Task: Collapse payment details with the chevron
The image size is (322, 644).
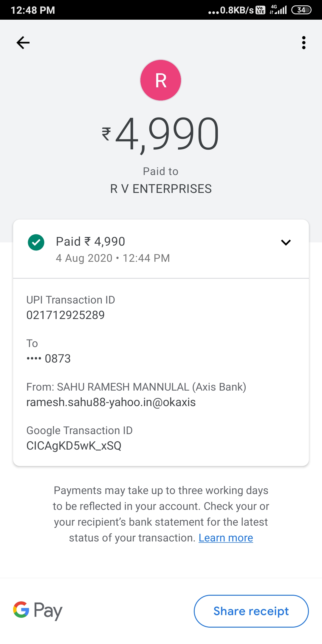Action: coord(286,242)
